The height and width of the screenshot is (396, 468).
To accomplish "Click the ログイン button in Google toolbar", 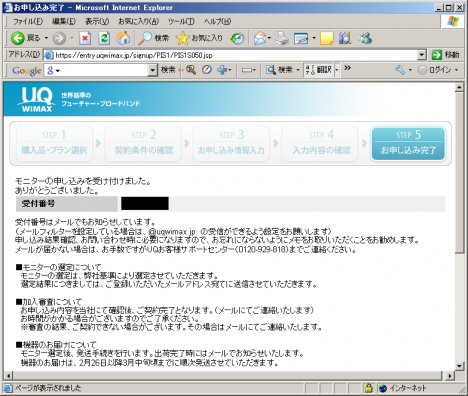I will (435, 70).
